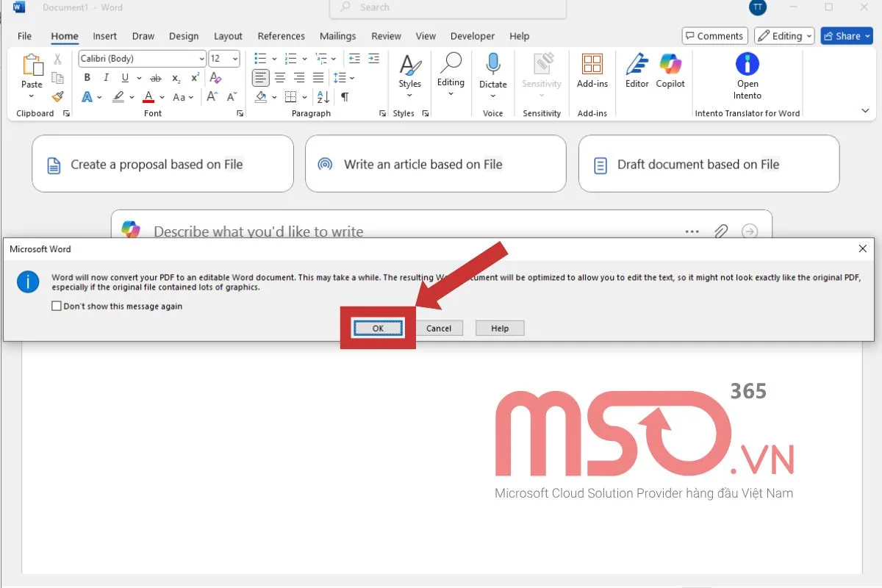Open the Editing mode dropdown beside Comments
This screenshot has width=882, height=588.
coord(785,36)
